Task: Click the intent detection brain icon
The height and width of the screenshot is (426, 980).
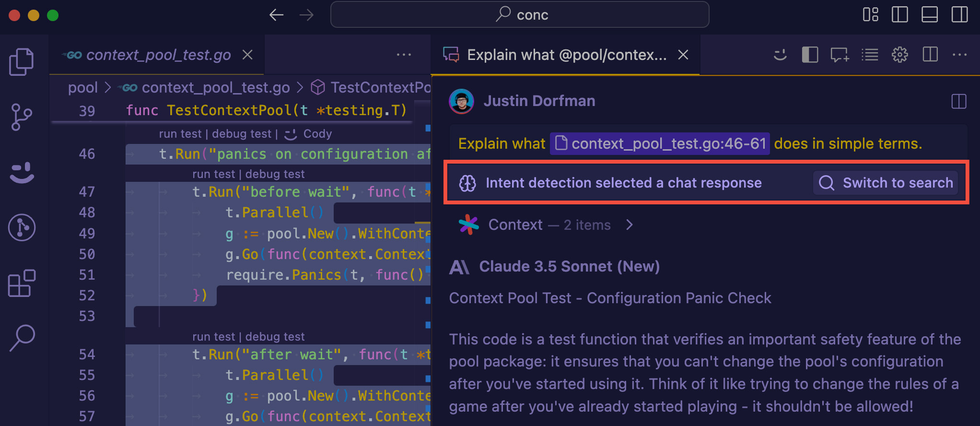Action: tap(467, 183)
